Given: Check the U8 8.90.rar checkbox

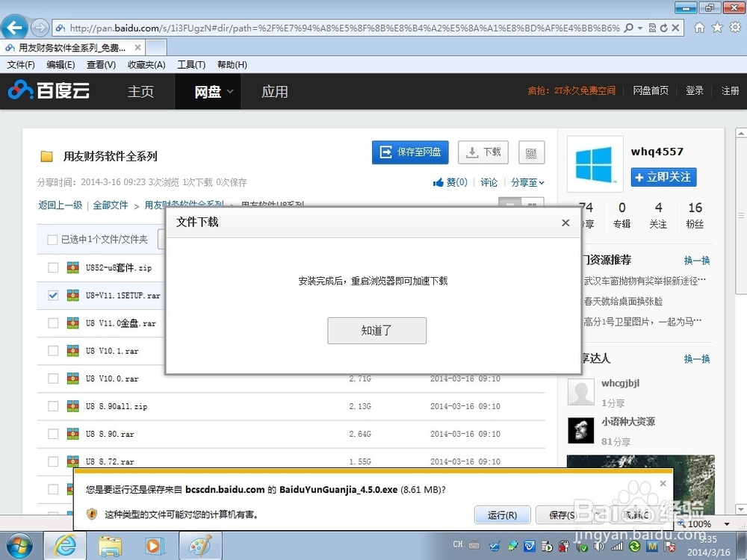Looking at the screenshot, I should 53,434.
